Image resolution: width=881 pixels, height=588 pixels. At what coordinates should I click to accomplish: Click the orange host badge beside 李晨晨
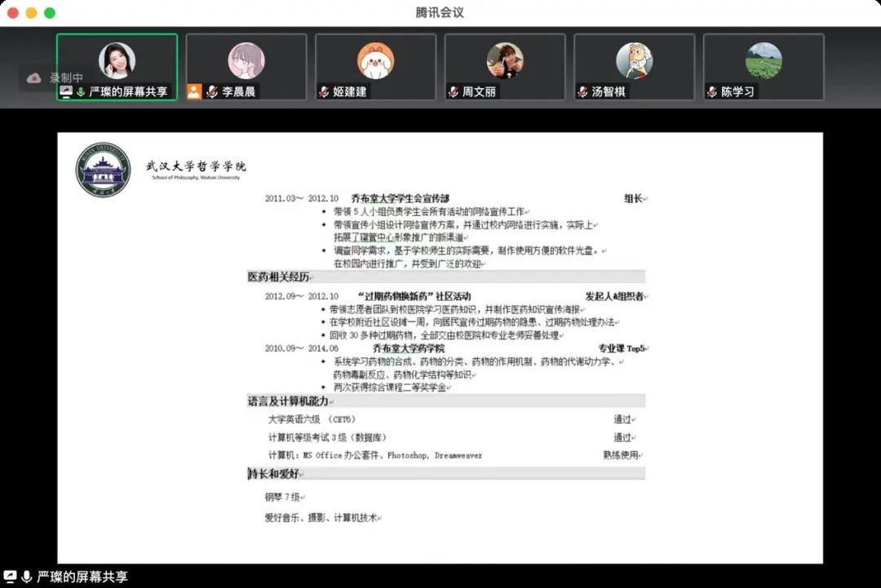[x=194, y=91]
